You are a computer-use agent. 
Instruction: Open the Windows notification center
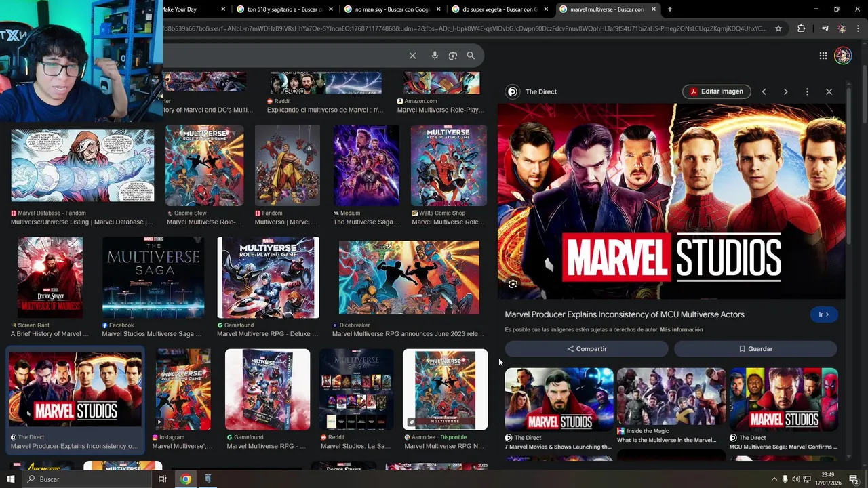854,479
